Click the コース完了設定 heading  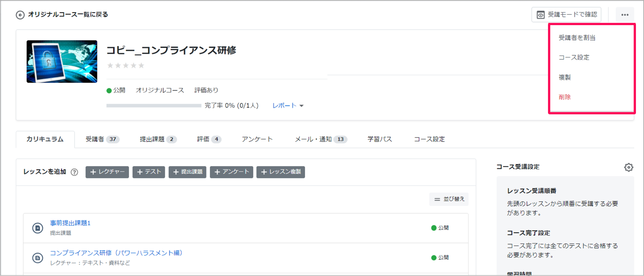528,233
